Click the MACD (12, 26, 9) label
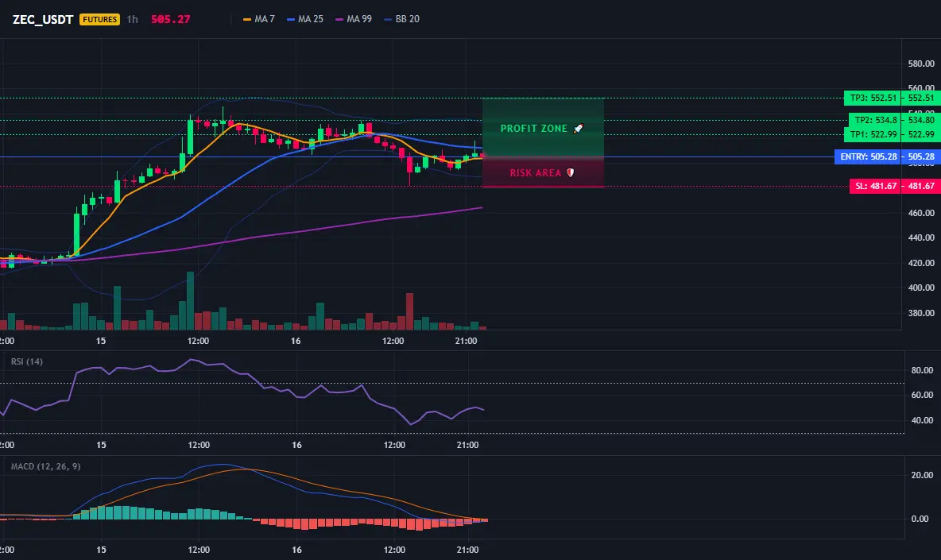 point(45,466)
